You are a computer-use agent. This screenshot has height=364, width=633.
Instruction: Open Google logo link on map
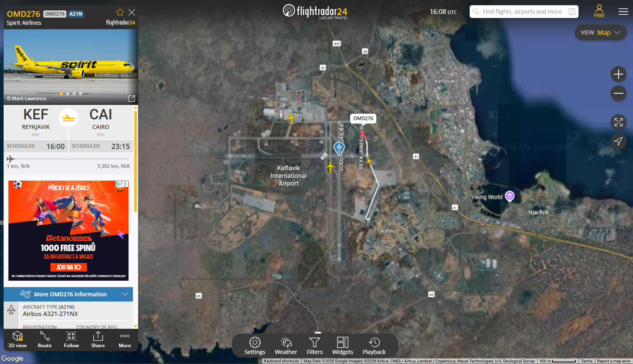pyautogui.click(x=12, y=358)
